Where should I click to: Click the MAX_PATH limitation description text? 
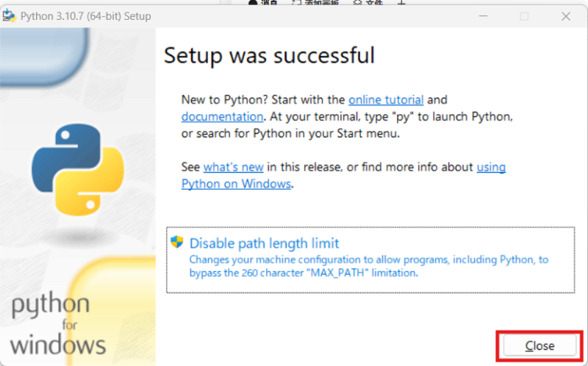coord(369,266)
